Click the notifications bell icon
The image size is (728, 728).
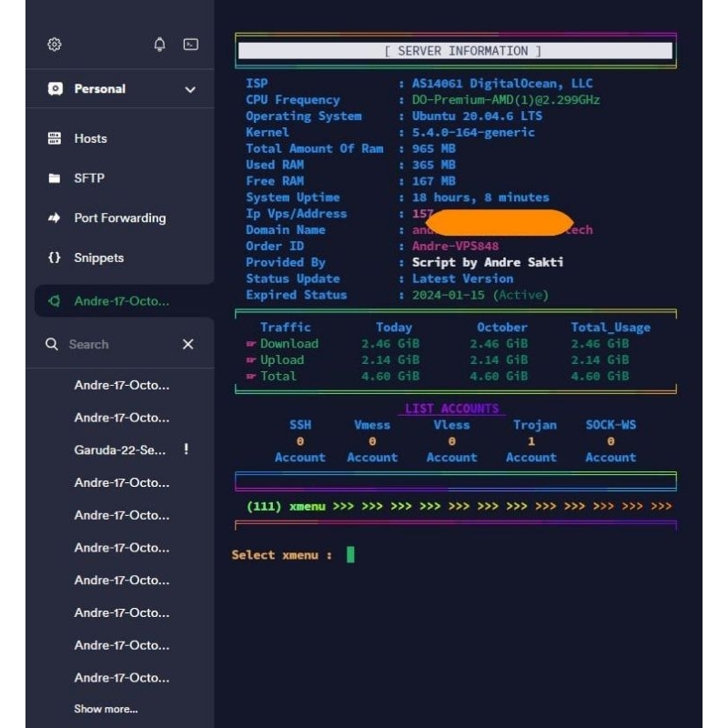tap(159, 44)
